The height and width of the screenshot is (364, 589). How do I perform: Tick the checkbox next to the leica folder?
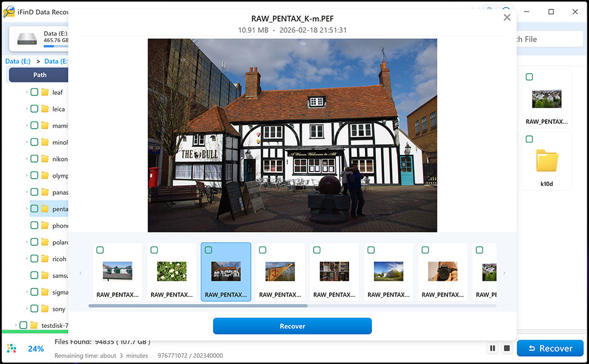tap(34, 109)
